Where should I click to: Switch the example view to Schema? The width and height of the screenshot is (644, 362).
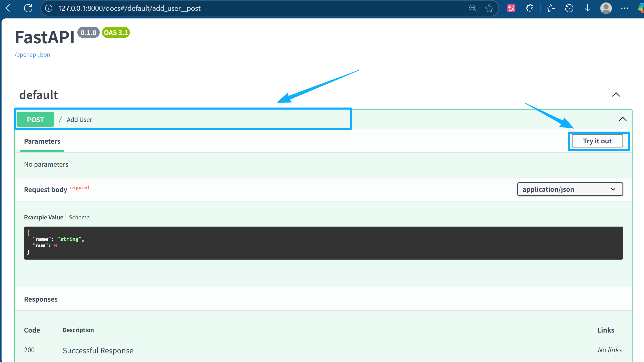point(79,217)
